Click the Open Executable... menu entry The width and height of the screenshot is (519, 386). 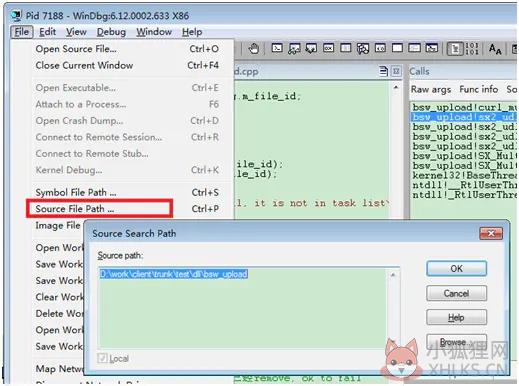pos(127,88)
